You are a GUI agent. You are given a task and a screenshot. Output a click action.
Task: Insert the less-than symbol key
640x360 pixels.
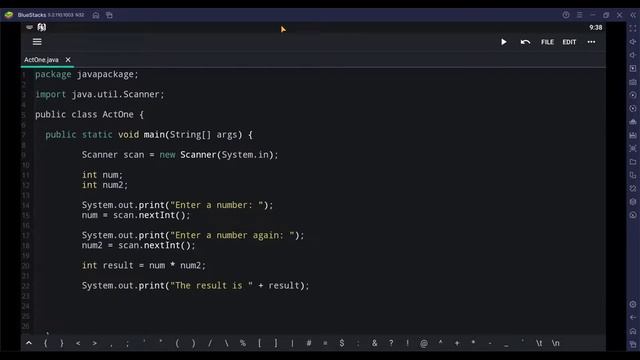(x=78, y=343)
